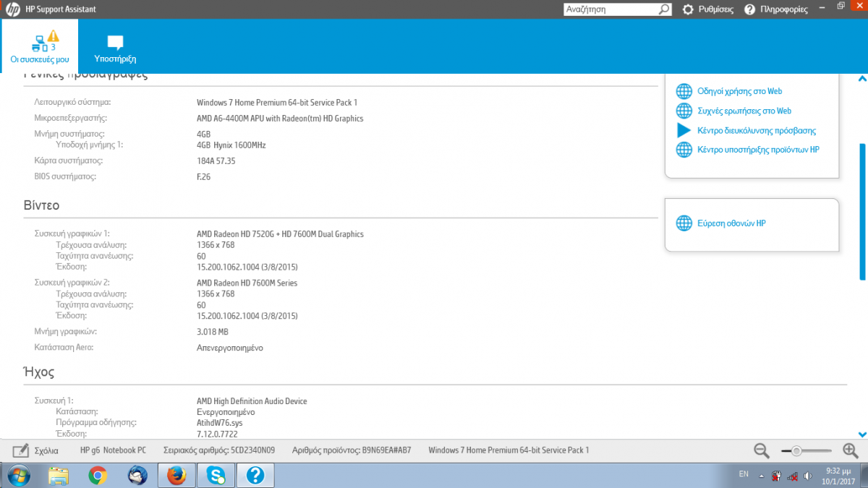Click globe icon beside Εύρεση οθονών HP
The image size is (868, 488).
[684, 223]
